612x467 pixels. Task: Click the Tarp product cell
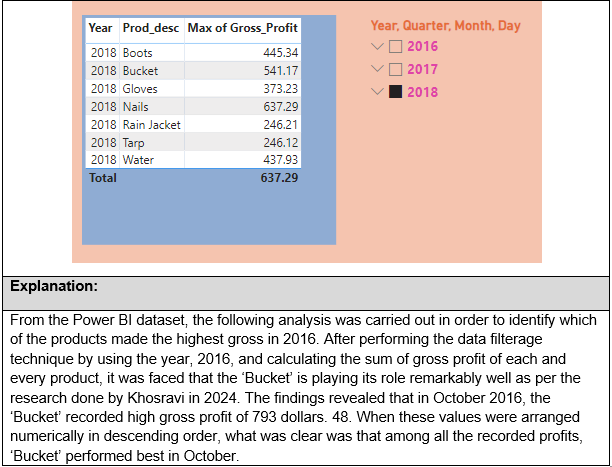[134, 142]
